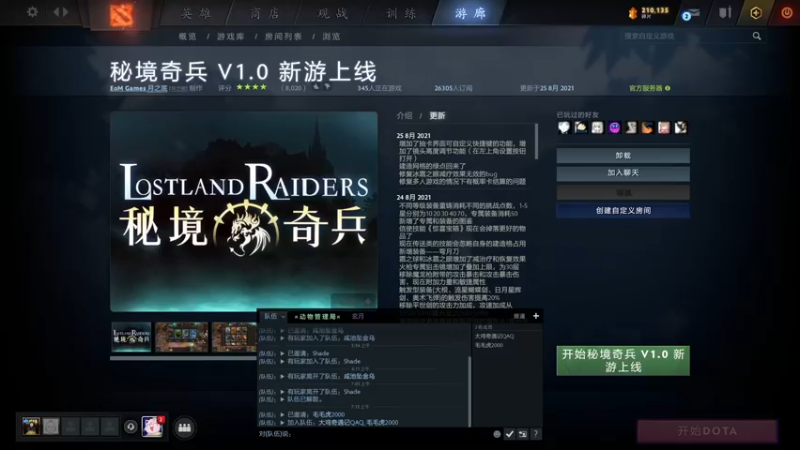
Task: Open the armory shield icon
Action: (x=725, y=12)
